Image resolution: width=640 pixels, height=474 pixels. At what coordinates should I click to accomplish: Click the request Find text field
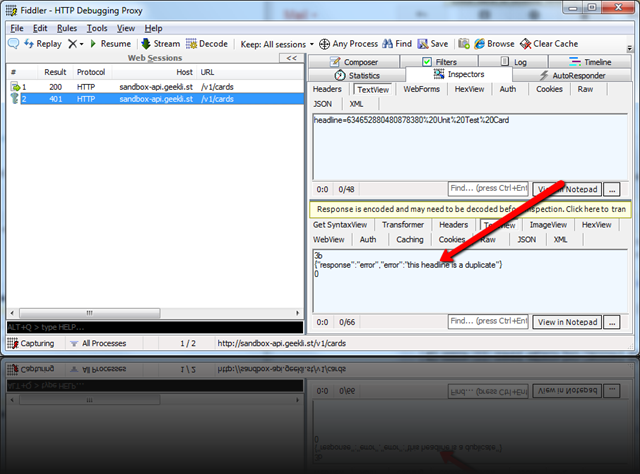point(488,189)
